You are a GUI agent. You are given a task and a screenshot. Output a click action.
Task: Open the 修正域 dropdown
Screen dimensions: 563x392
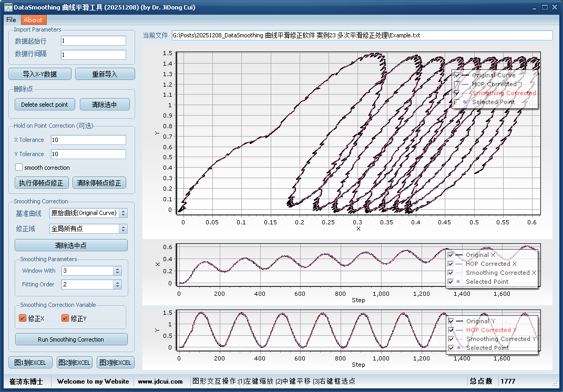[123, 229]
